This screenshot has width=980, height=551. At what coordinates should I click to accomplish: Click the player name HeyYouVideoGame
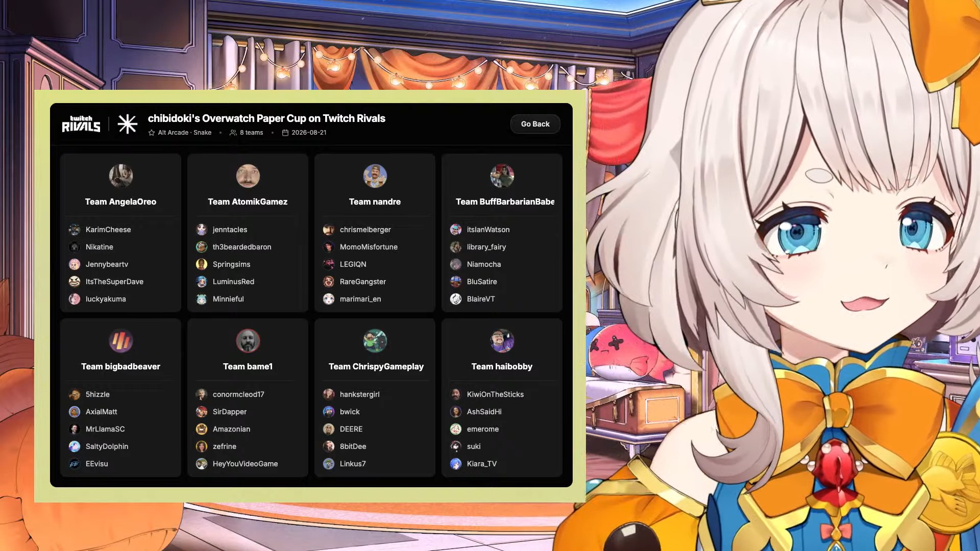246,464
